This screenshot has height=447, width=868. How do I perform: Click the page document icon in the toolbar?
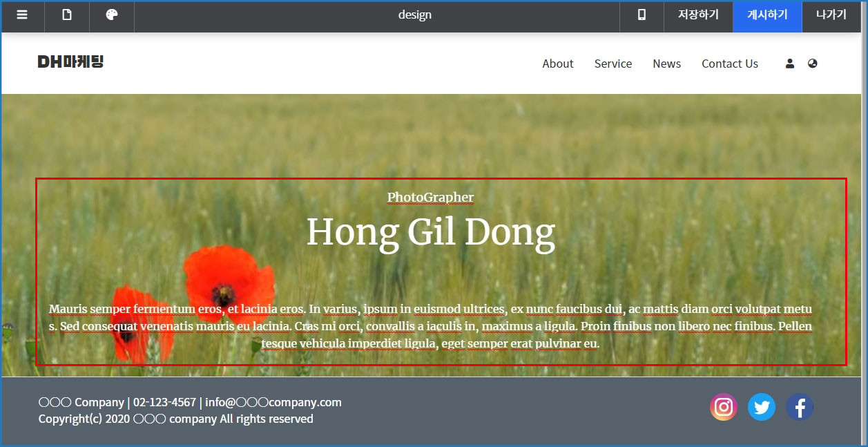coord(67,15)
